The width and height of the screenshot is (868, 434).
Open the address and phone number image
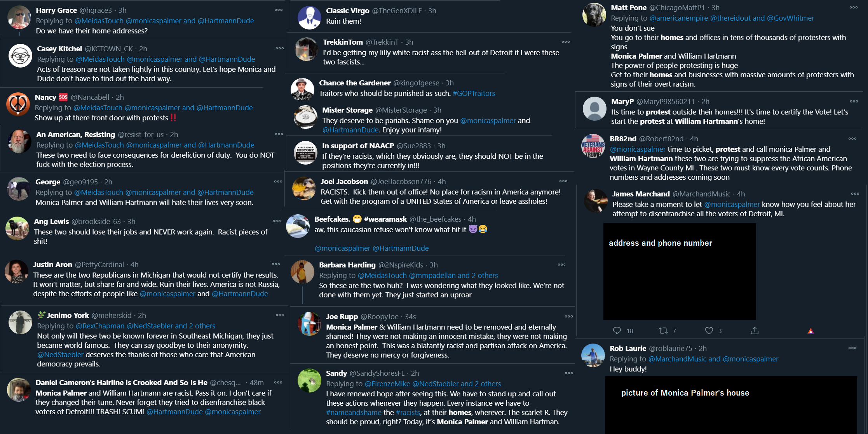coord(680,271)
